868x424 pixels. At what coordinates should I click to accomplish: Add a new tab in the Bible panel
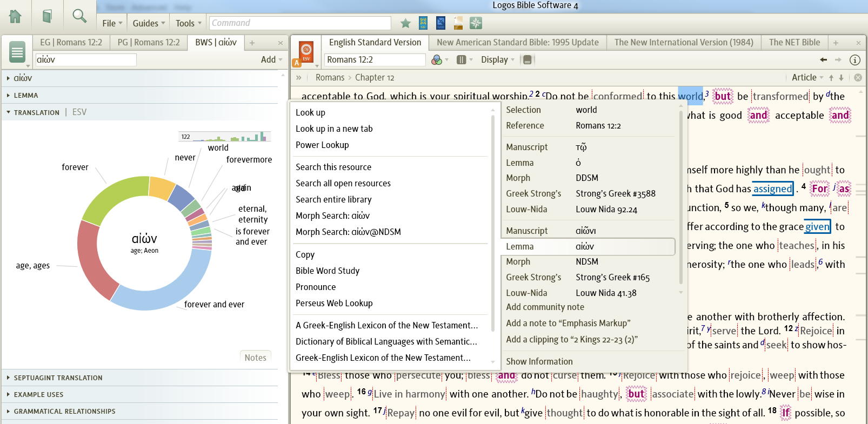point(836,43)
